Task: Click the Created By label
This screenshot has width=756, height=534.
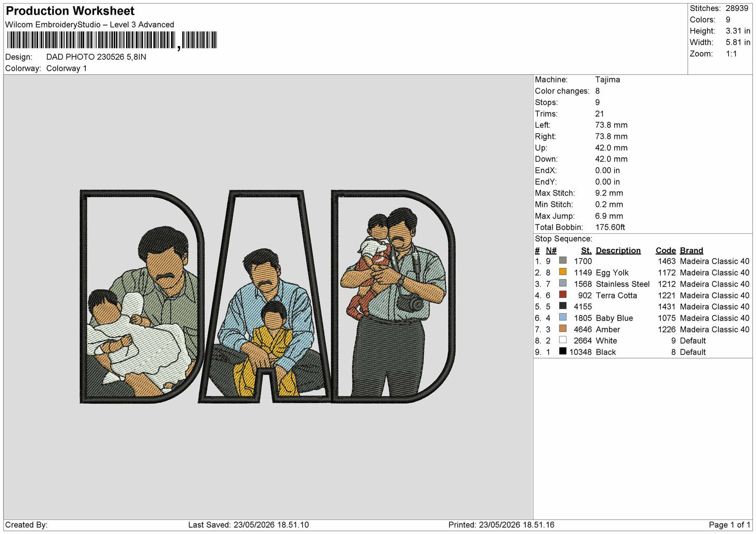Action: coord(26,525)
